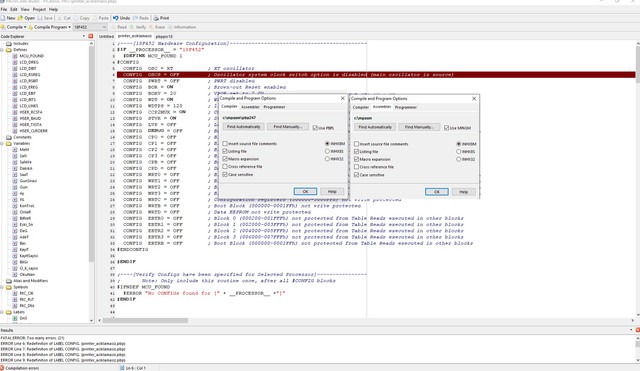640x371 pixels.
Task: Toggle Macro expansion in Assembler-tab dialog
Action: tap(356, 159)
